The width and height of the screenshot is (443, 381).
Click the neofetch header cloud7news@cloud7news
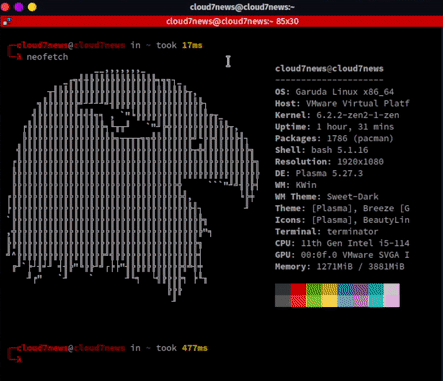(x=329, y=69)
